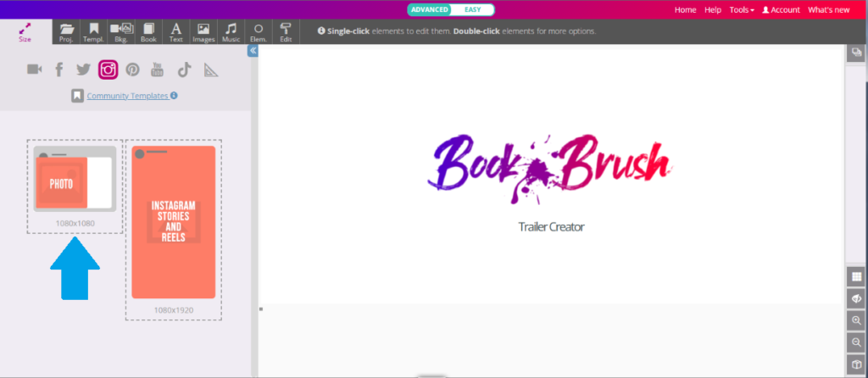Open the Music tool
The height and width of the screenshot is (378, 868).
point(231,32)
